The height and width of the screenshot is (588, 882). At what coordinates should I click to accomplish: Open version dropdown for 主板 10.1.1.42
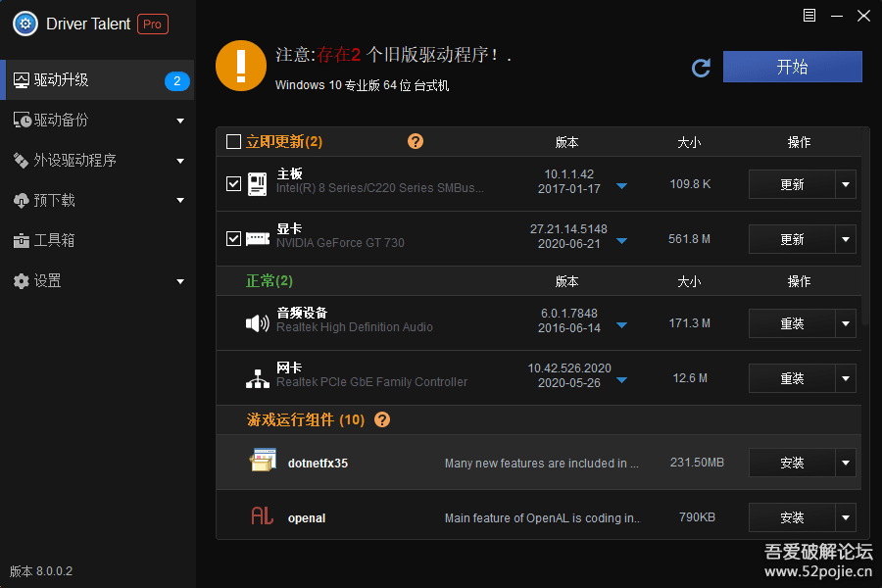[621, 186]
